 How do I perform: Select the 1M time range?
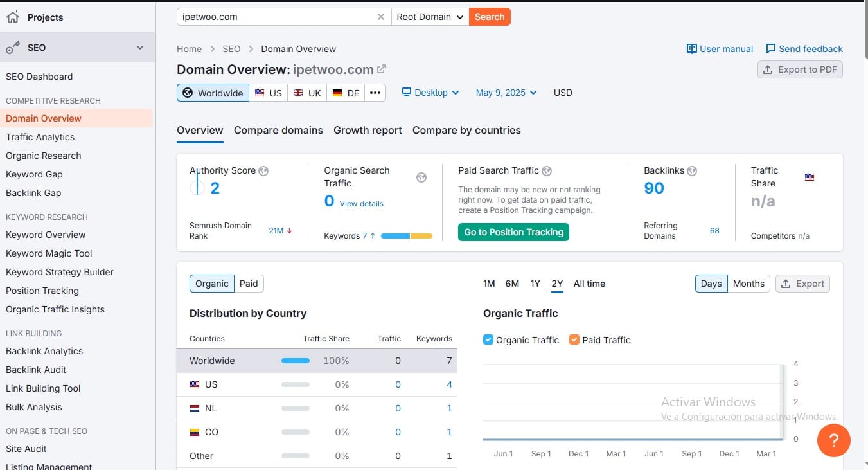tap(489, 284)
